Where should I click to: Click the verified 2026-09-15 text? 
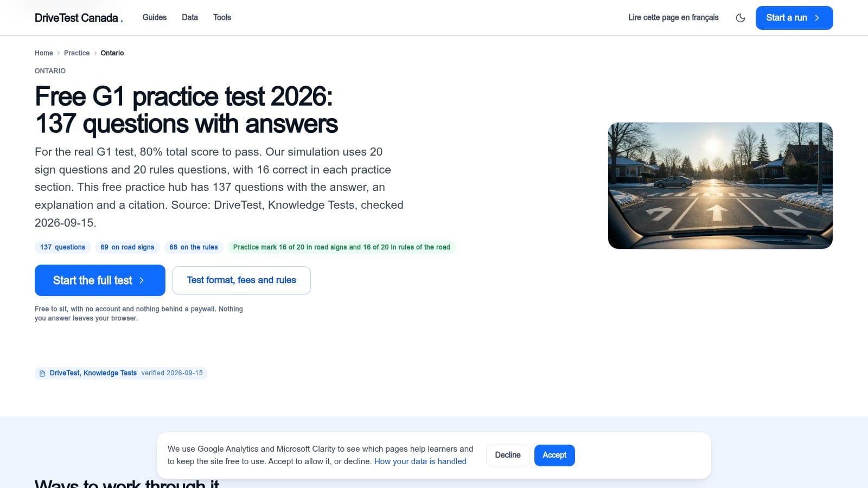(172, 373)
